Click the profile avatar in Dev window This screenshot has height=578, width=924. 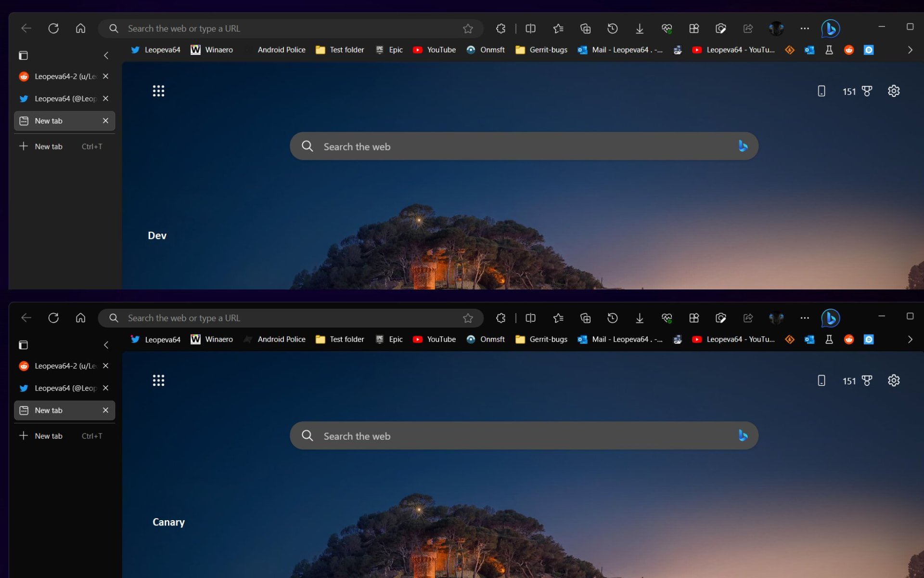click(x=776, y=28)
